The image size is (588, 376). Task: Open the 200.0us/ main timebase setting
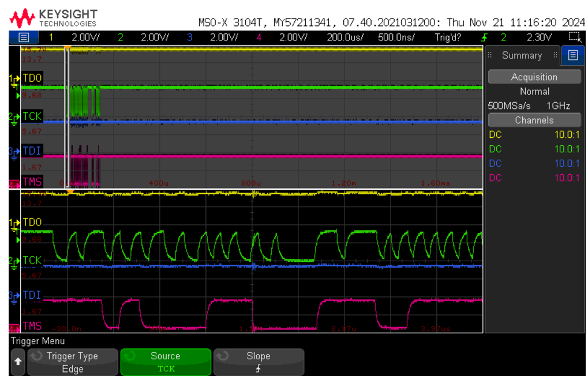click(x=345, y=37)
